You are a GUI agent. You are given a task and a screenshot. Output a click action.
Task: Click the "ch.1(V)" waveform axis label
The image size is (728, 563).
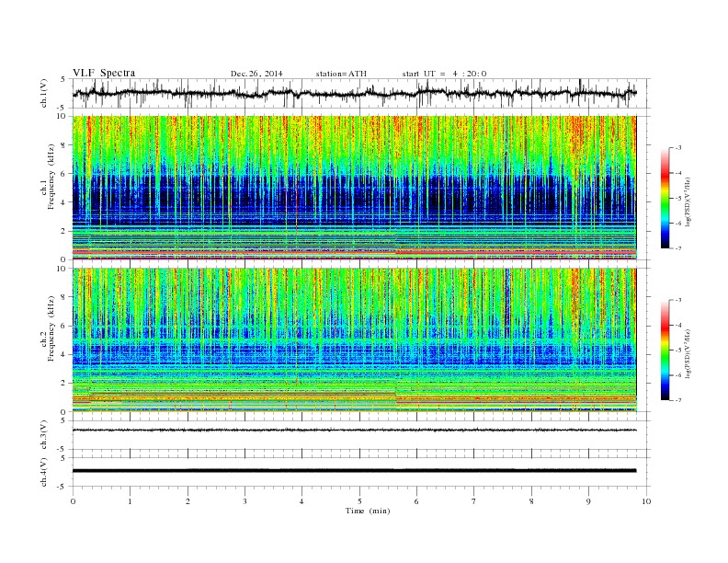pos(44,93)
